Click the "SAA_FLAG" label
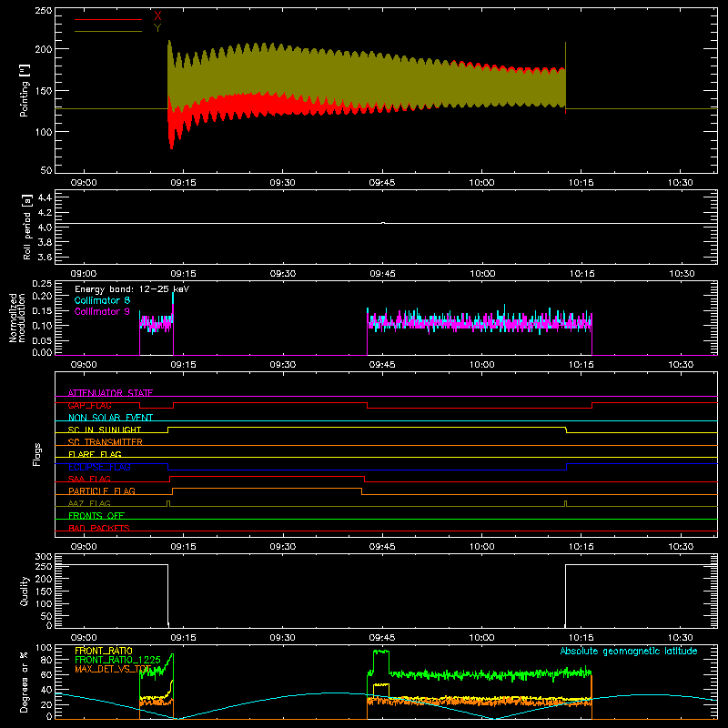The image size is (728, 728). tap(89, 479)
